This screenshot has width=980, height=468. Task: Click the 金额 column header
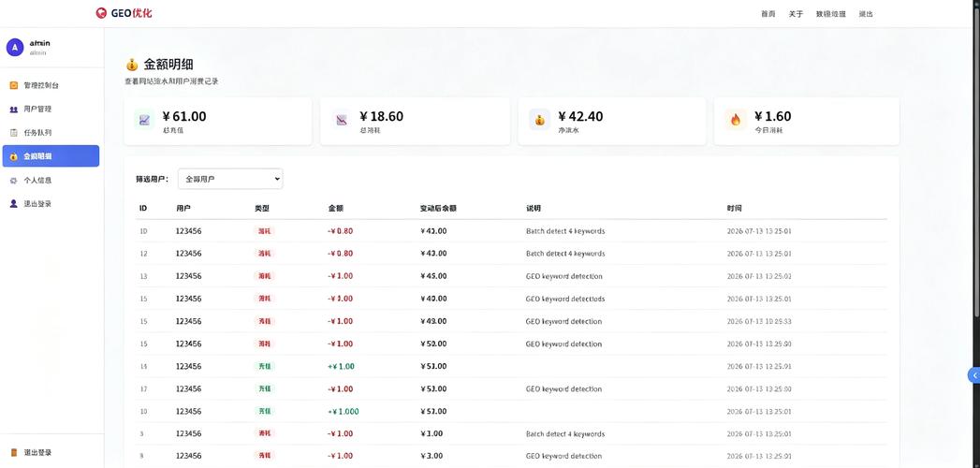(336, 208)
